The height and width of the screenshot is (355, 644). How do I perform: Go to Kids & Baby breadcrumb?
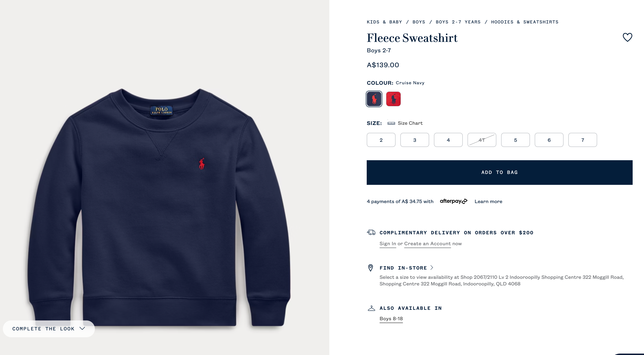pyautogui.click(x=384, y=22)
